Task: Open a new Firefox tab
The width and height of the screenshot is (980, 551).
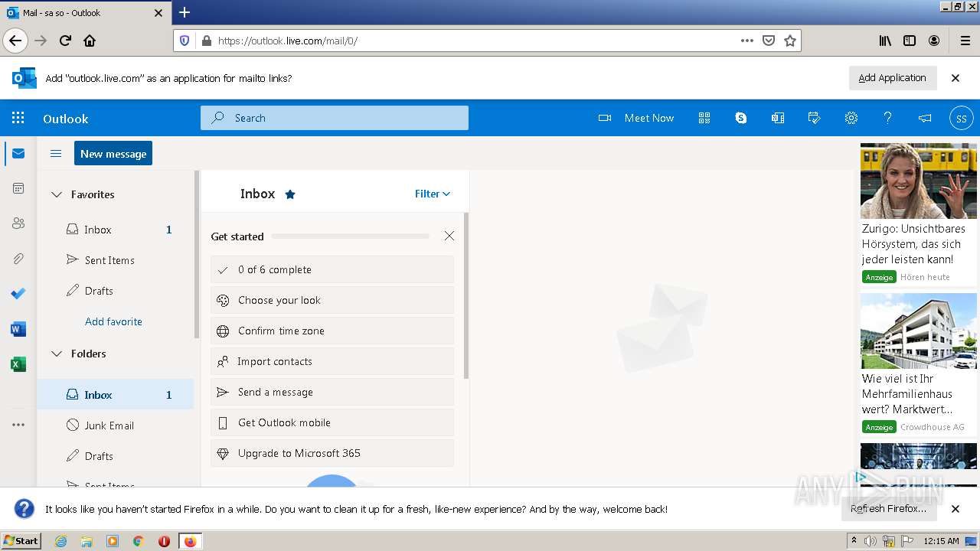Action: click(185, 12)
